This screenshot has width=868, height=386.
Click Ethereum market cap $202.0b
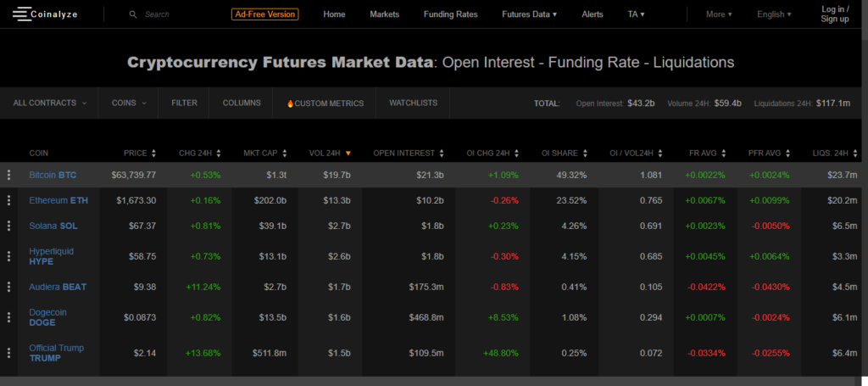tap(269, 200)
